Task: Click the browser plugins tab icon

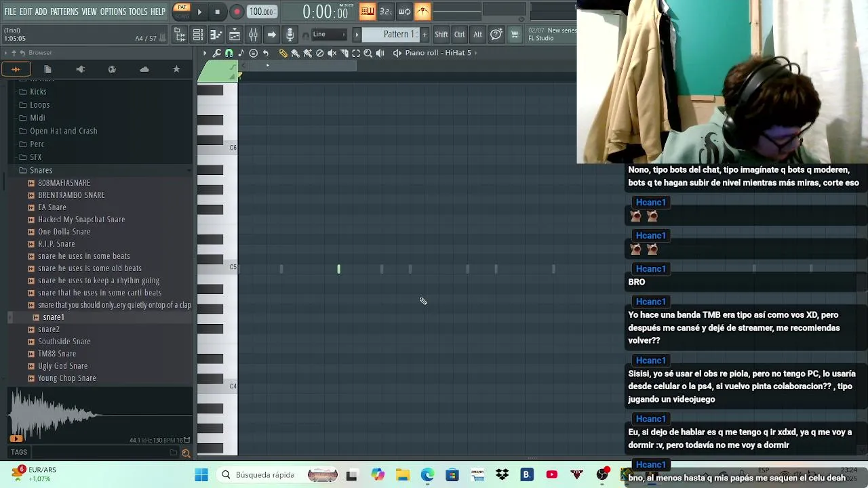Action: coord(112,69)
